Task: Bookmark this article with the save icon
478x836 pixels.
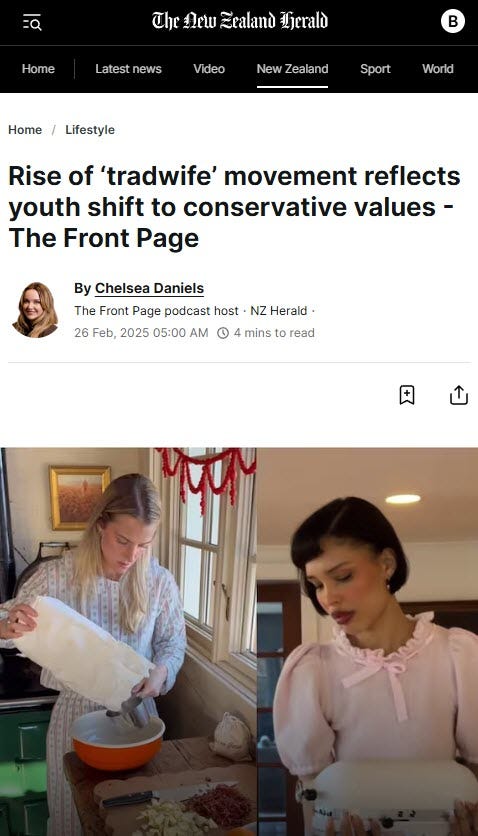Action: 407,395
